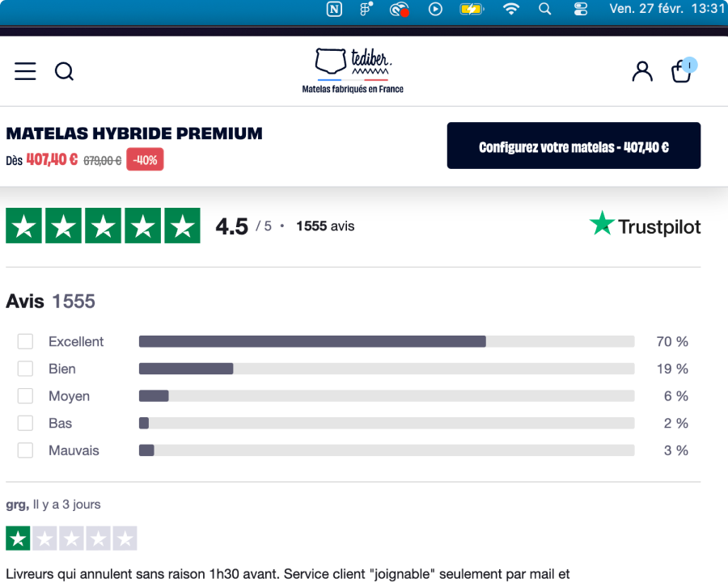Click the Figma menu bar icon
This screenshot has height=587, width=728.
coord(366,9)
